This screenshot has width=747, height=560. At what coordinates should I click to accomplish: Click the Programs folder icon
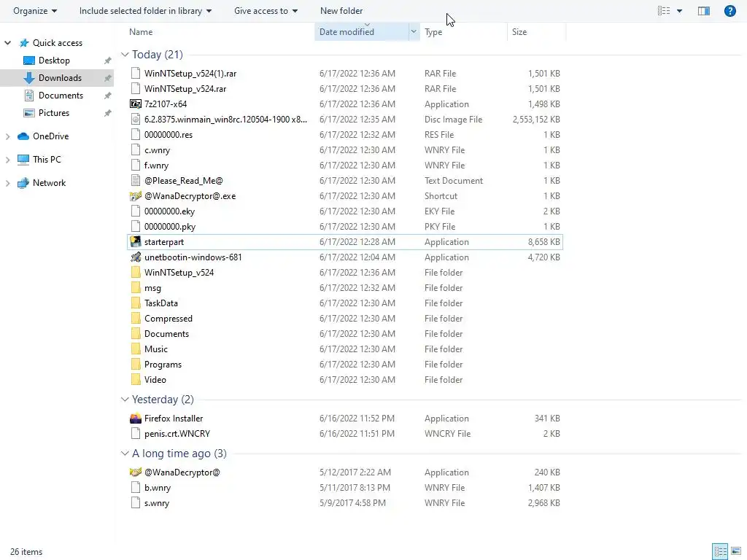(x=136, y=365)
